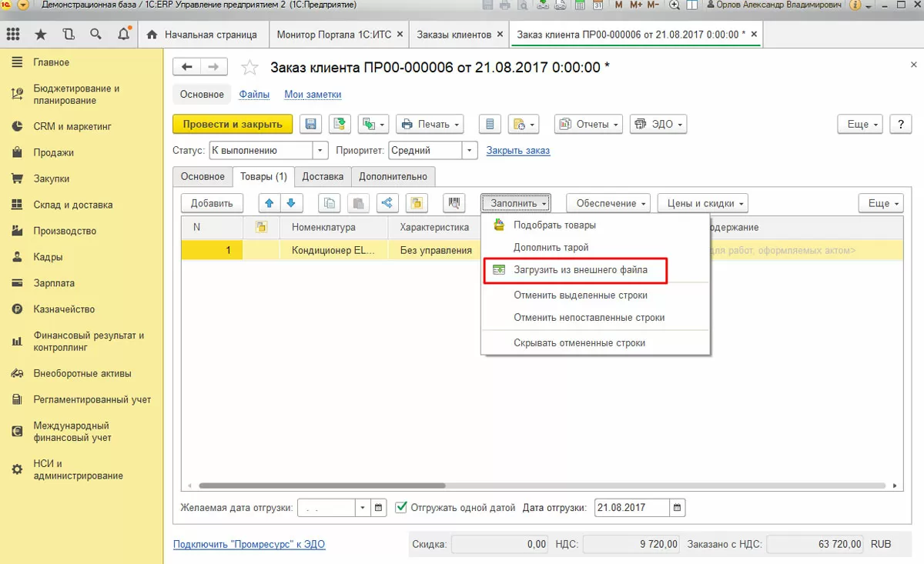This screenshot has width=924, height=564.
Task: Open the sections menu grid icon
Action: [x=13, y=35]
